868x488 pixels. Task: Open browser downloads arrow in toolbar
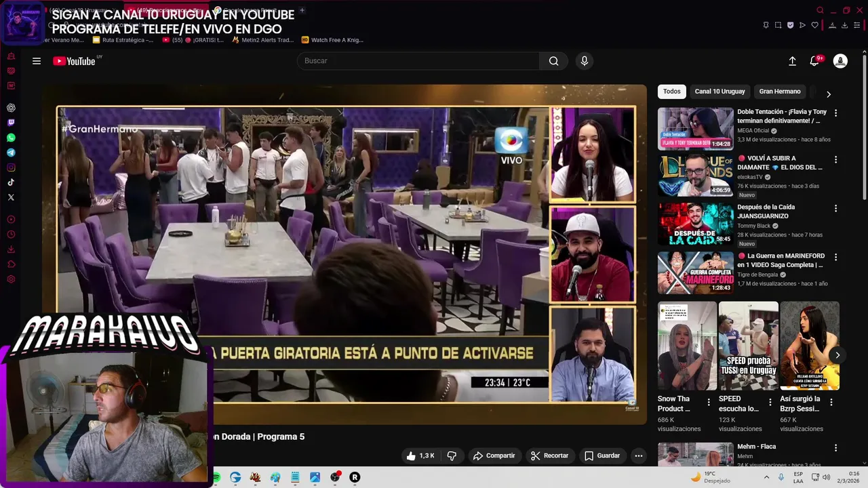(x=845, y=25)
